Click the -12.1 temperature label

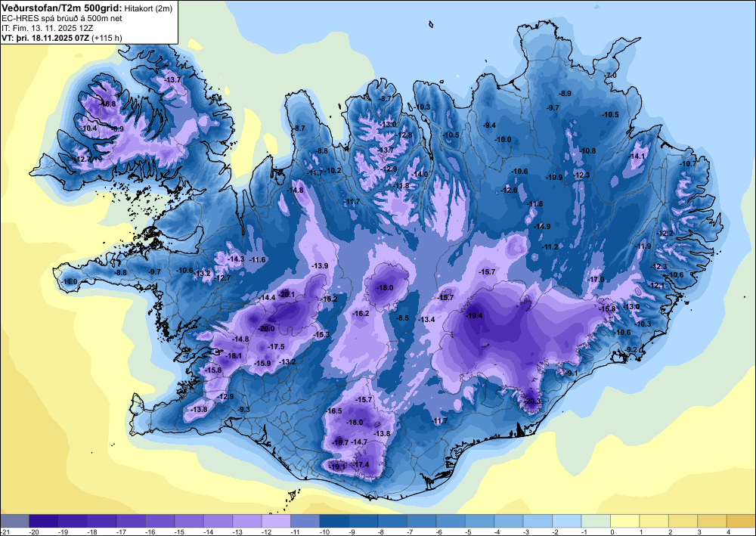[x=656, y=285]
